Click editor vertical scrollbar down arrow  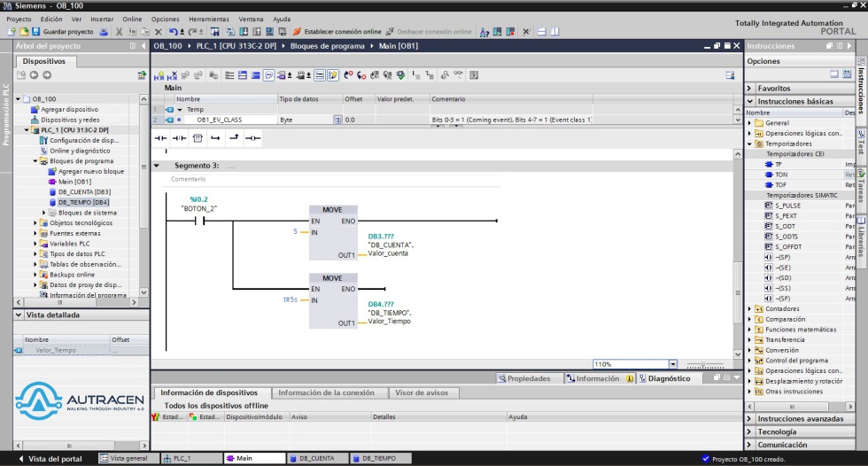coord(737,354)
